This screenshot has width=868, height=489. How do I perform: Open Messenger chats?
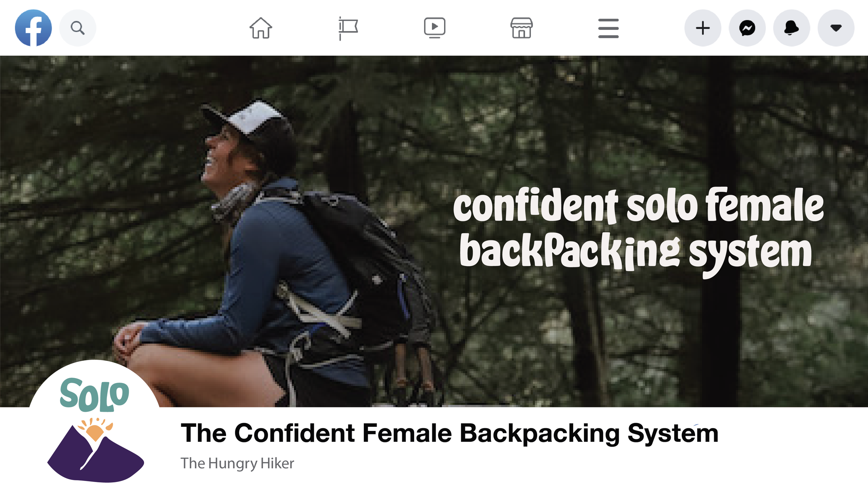747,28
